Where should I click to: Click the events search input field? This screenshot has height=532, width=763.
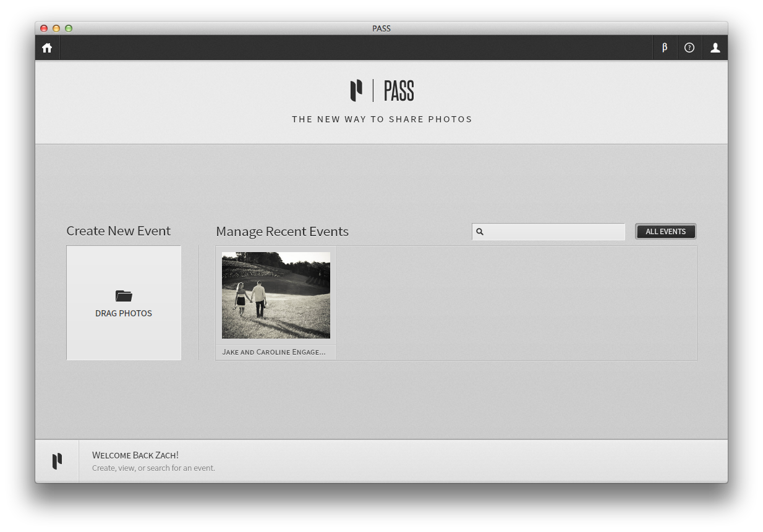click(548, 232)
